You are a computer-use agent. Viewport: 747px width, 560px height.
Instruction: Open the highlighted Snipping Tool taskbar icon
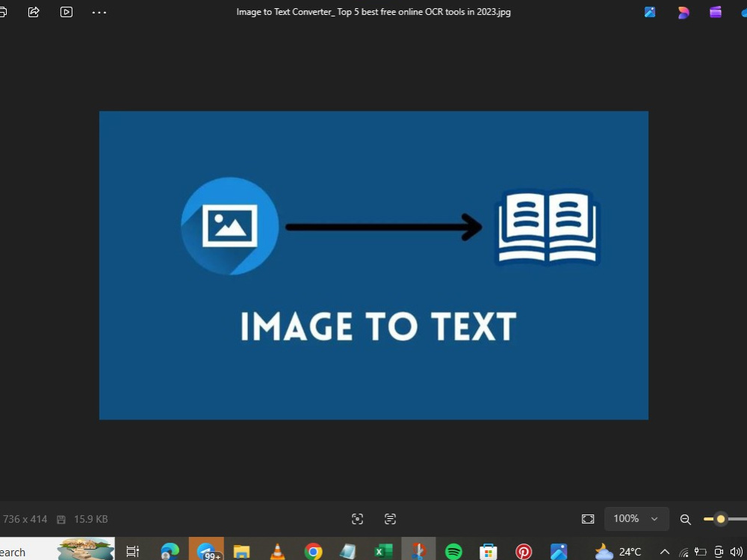[418, 550]
